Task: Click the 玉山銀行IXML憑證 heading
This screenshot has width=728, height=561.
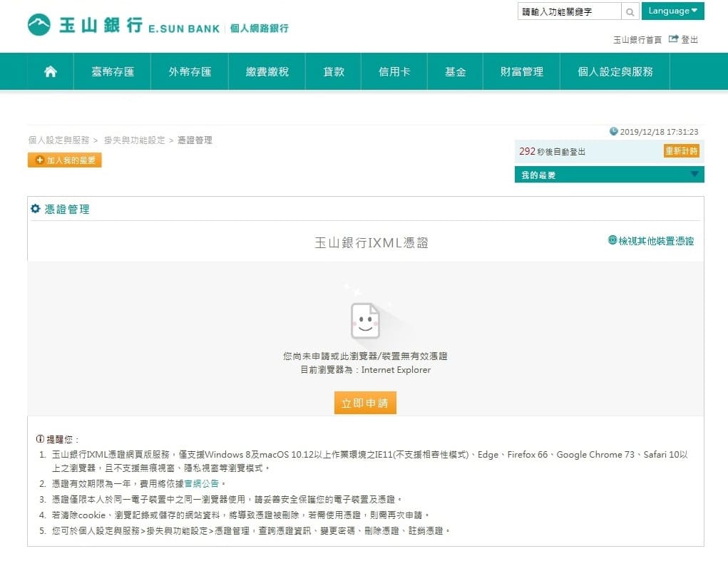Action: tap(371, 242)
